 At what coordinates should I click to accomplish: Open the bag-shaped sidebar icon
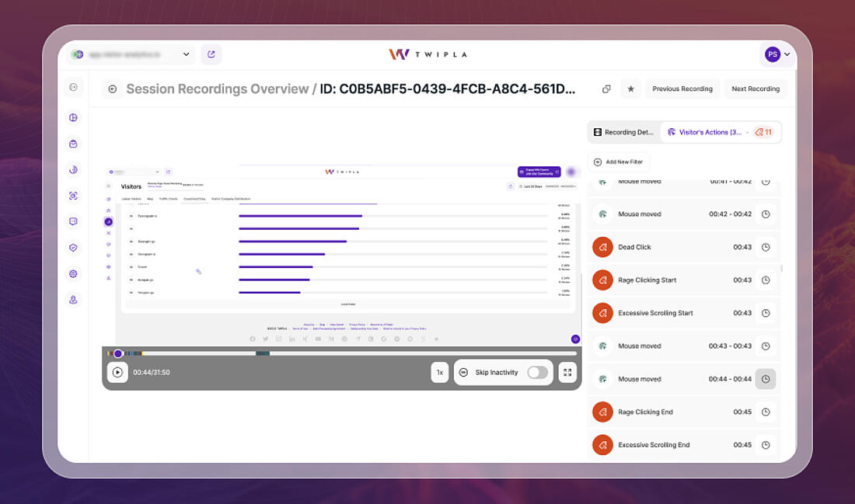point(74,144)
